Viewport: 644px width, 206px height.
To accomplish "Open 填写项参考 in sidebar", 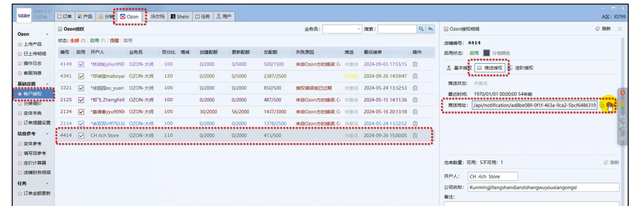I will coord(32,153).
